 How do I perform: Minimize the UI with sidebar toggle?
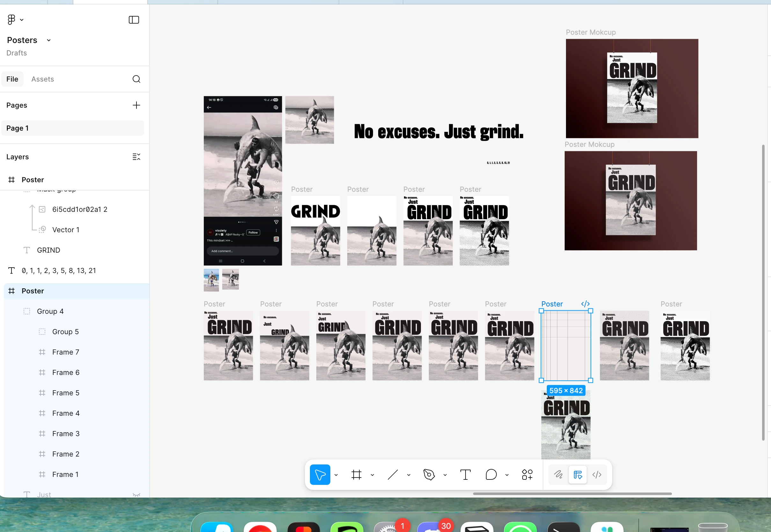point(134,20)
